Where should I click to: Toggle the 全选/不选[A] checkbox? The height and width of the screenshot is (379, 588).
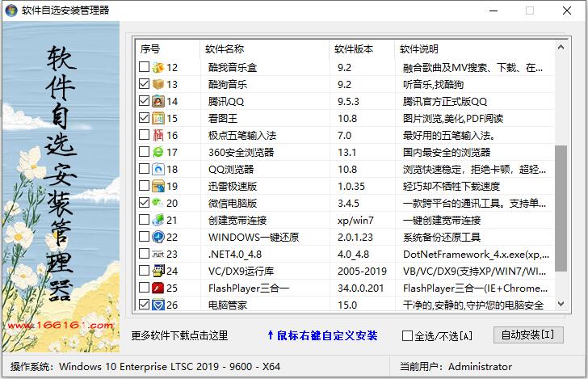coord(407,336)
